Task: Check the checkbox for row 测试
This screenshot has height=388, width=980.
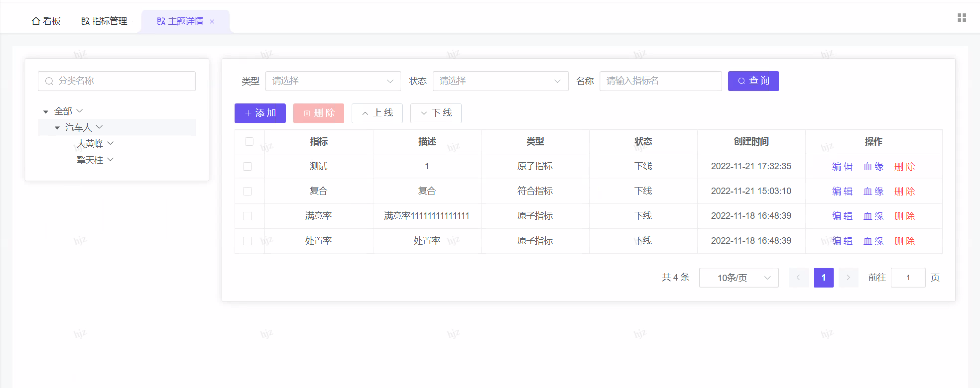Action: pyautogui.click(x=248, y=166)
